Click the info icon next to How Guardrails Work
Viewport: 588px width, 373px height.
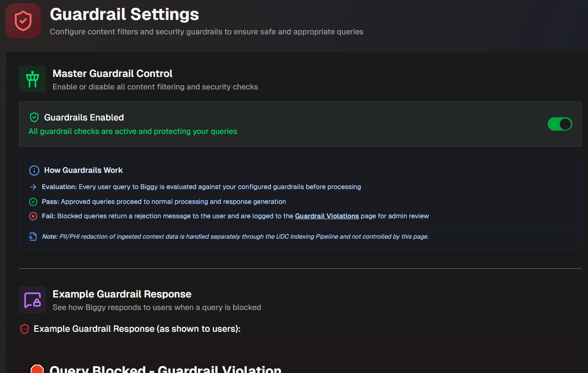tap(34, 171)
